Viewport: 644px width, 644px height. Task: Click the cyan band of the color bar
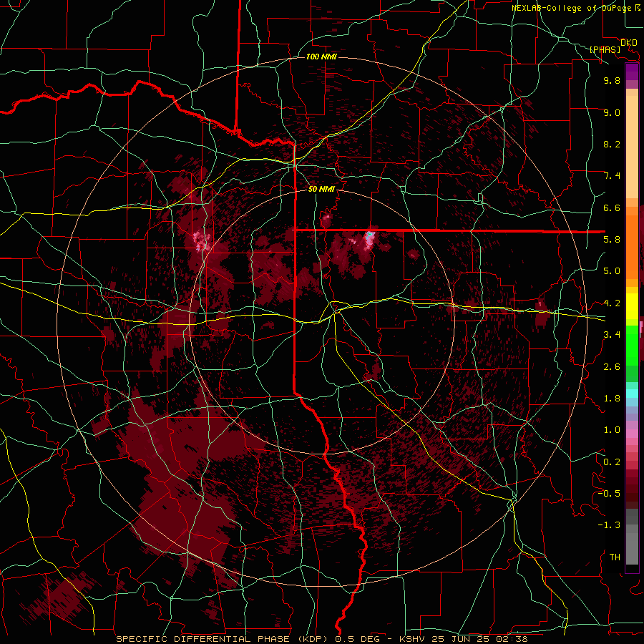pyautogui.click(x=632, y=394)
